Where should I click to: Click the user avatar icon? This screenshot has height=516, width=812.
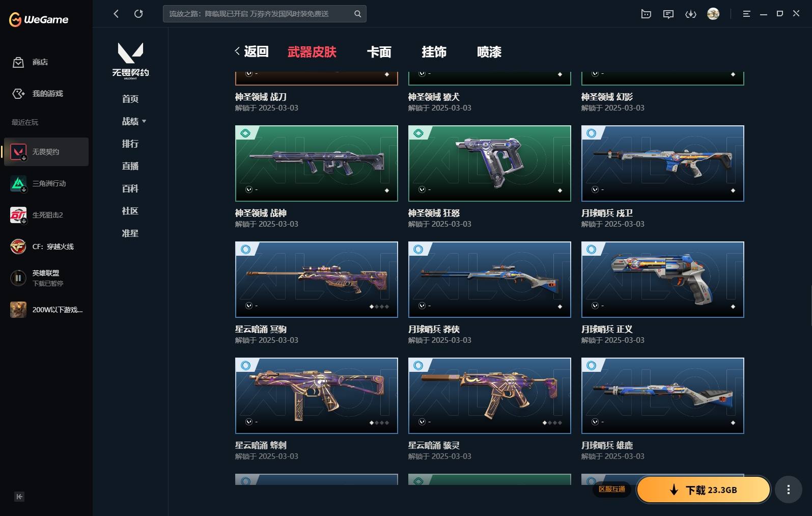click(713, 14)
